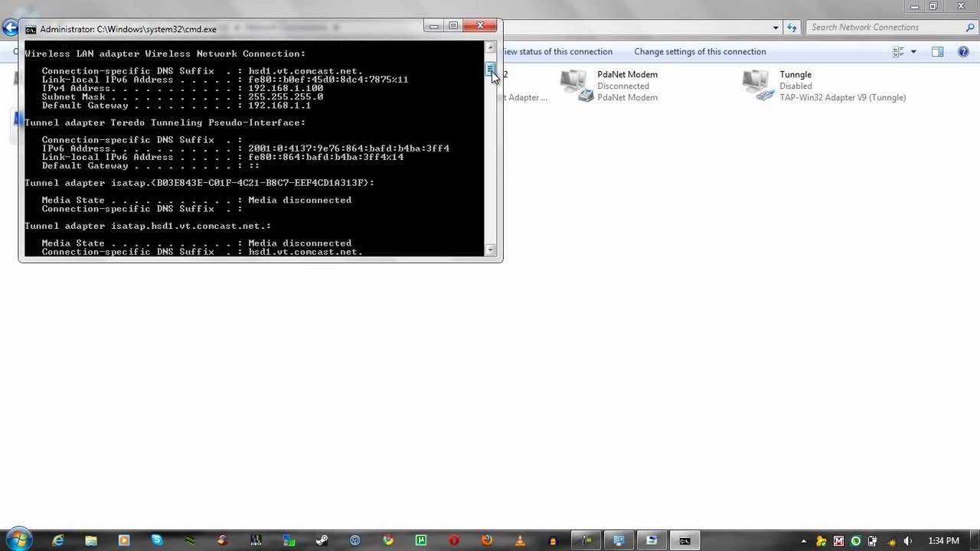Open the volume speaker tray icon

point(907,541)
